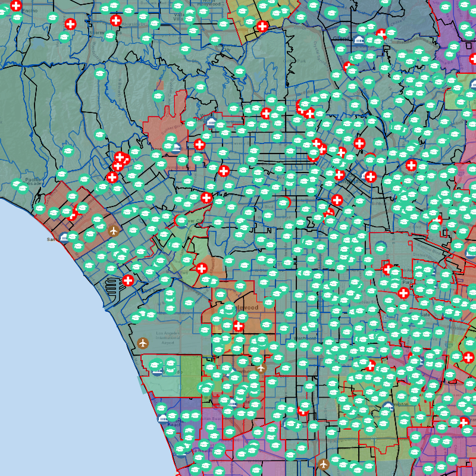Click the isolated school marker in the hills
The image size is (476, 476).
(100, 74)
